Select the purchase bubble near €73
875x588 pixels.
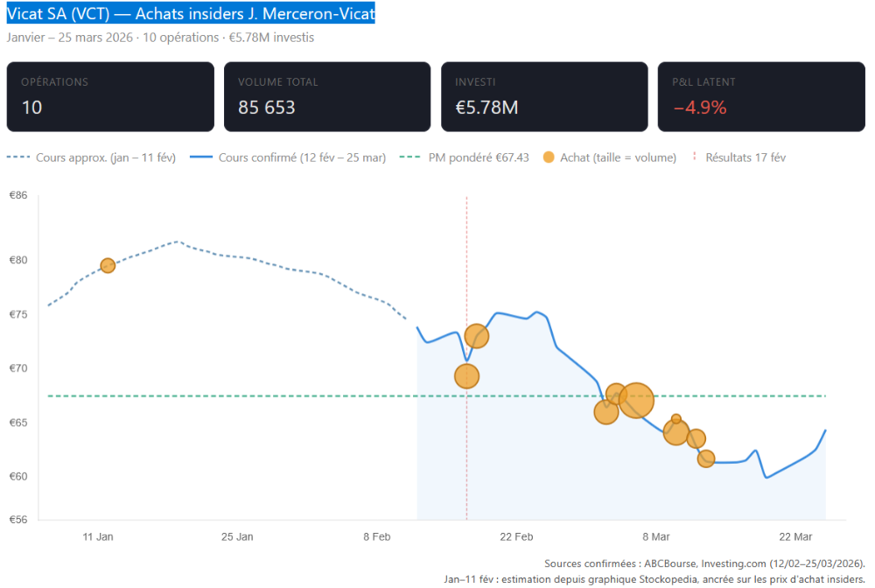tap(477, 336)
